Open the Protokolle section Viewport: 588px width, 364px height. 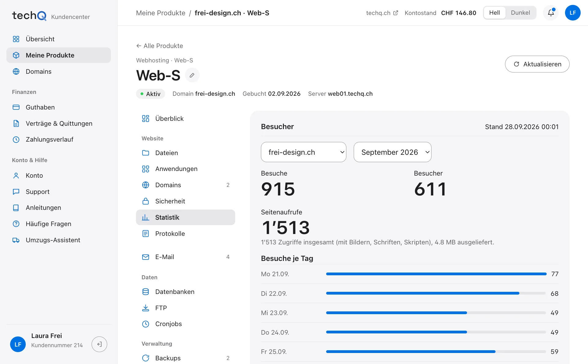[186, 234]
